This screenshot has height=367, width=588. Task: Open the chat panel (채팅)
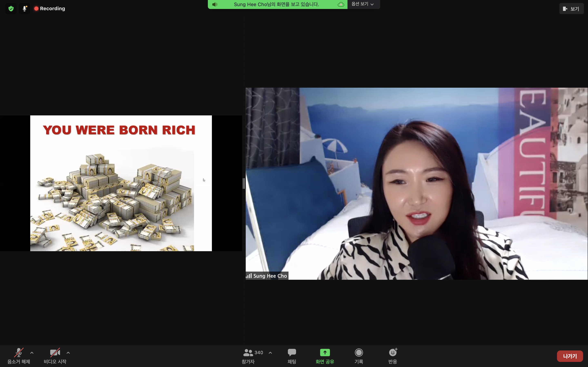pyautogui.click(x=292, y=356)
